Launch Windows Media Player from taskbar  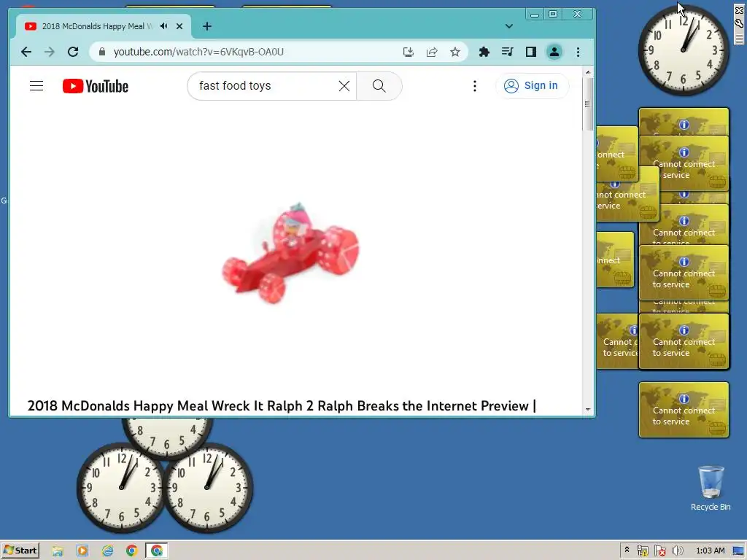[x=82, y=551]
